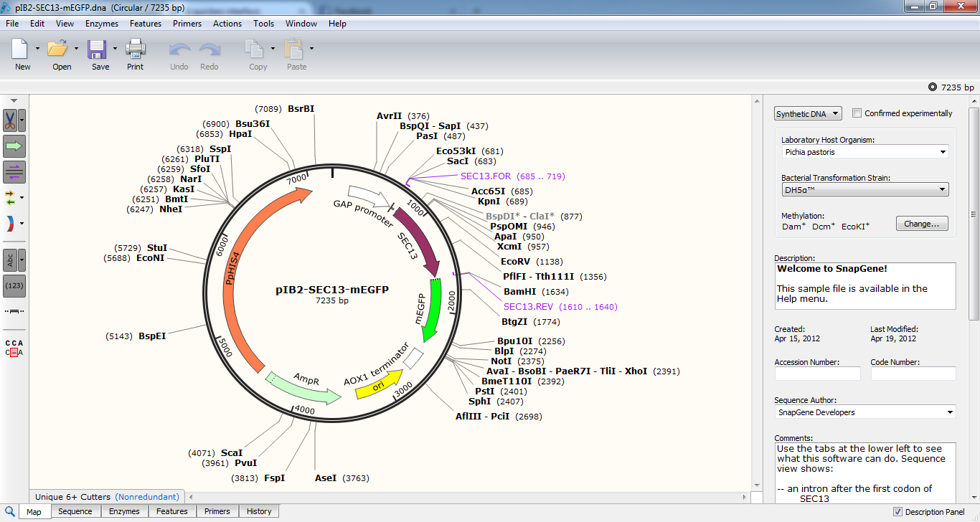Open dropdown arrow next to Open icon

tap(76, 49)
